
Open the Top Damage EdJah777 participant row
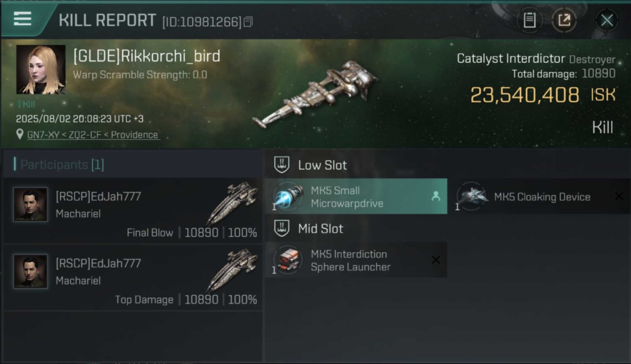(133, 278)
